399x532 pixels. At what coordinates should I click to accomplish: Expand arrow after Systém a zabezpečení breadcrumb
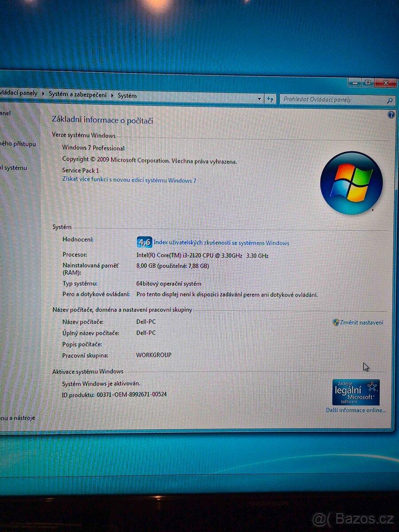[x=112, y=95]
